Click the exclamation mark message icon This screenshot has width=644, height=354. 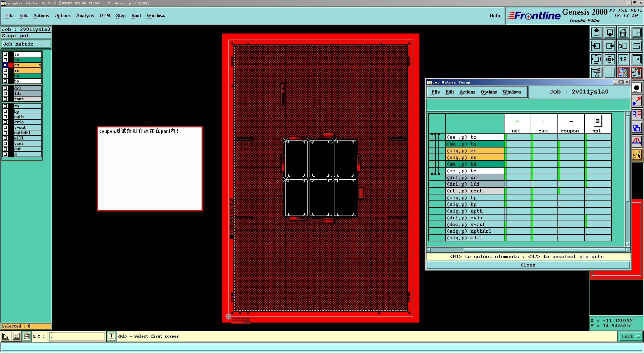point(111,336)
